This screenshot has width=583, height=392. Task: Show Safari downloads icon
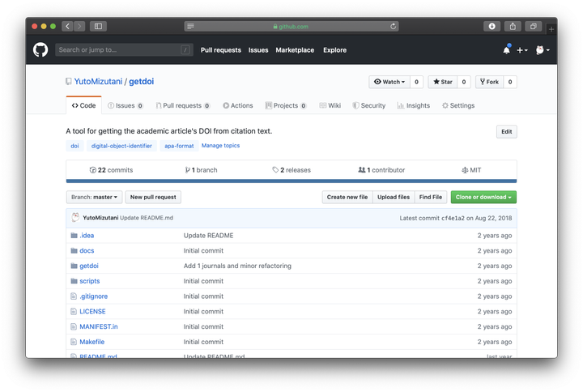point(492,26)
